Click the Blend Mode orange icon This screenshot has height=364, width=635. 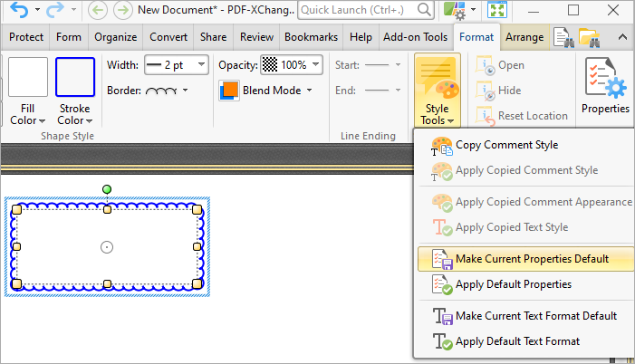229,91
